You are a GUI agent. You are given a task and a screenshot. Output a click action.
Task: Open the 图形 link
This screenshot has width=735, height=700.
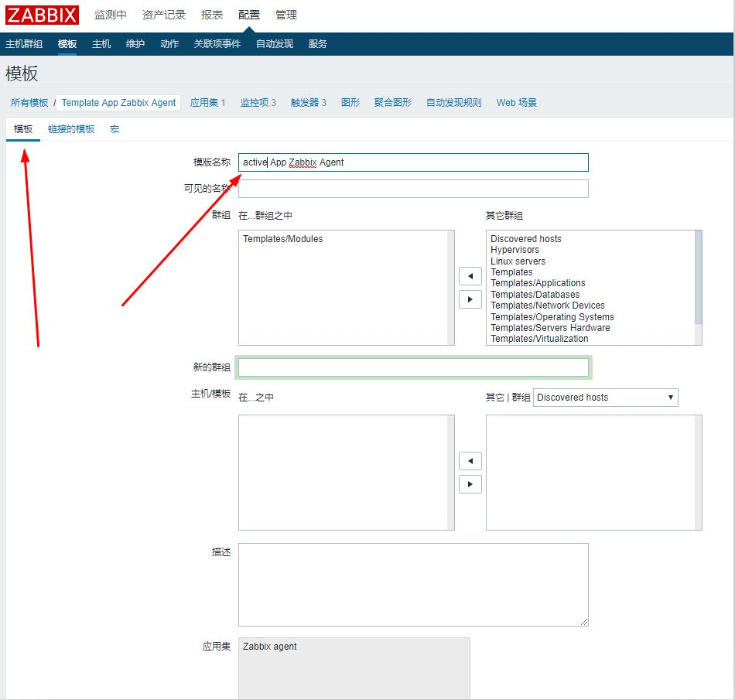click(350, 103)
